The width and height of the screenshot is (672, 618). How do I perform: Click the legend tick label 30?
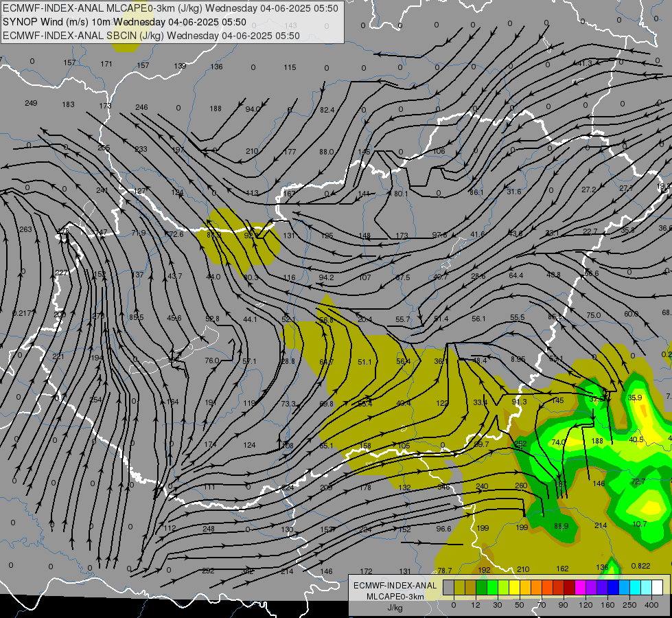pyautogui.click(x=497, y=605)
